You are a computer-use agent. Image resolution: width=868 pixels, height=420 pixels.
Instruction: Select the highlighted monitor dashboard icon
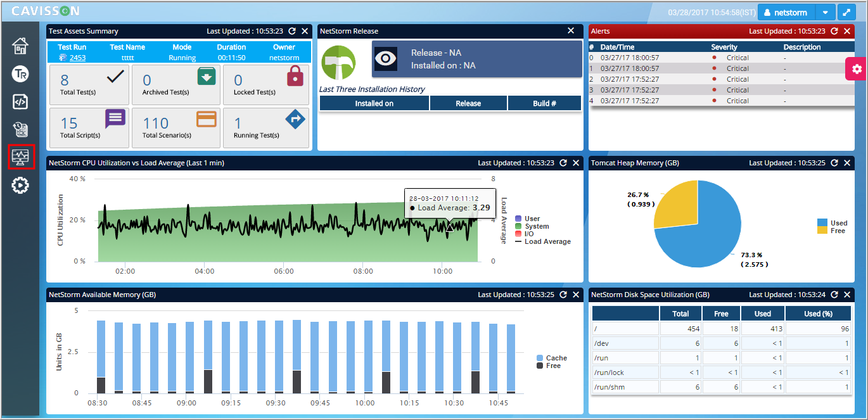coord(21,156)
